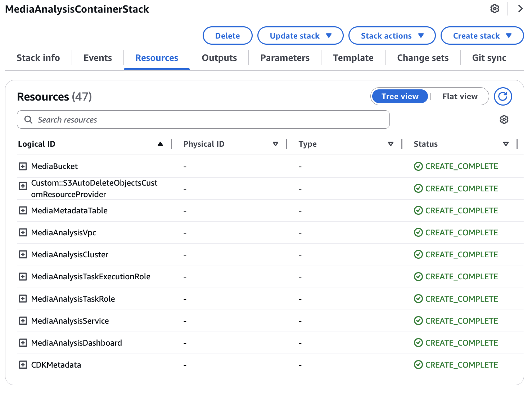532x395 pixels.
Task: Switch to Tree view
Action: pos(400,97)
